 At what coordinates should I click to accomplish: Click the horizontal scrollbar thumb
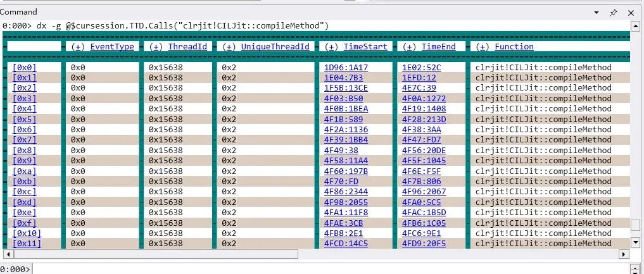[x=155, y=254]
